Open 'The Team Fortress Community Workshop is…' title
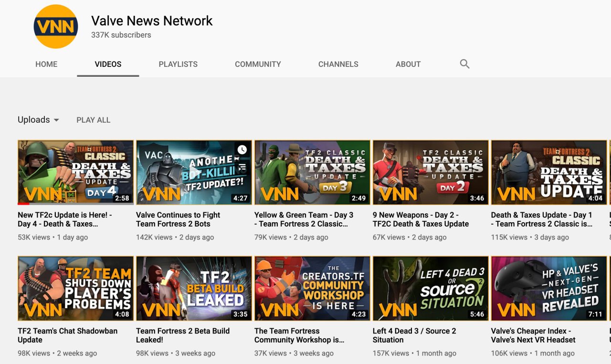 (x=299, y=335)
